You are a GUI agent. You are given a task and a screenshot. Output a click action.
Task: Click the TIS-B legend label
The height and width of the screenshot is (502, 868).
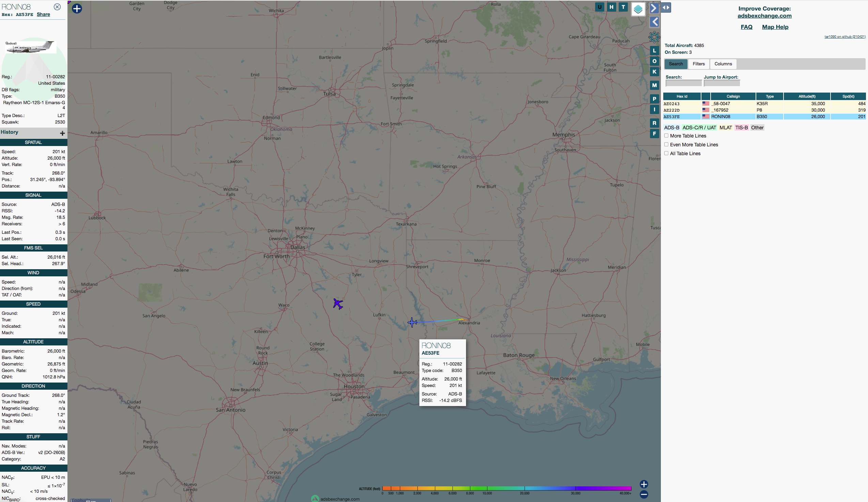741,128
